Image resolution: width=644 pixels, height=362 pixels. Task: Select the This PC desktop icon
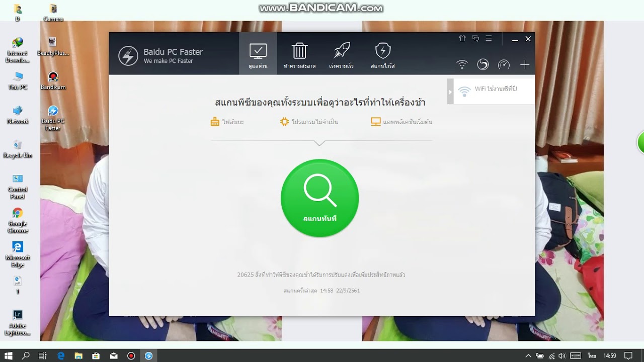coord(18,80)
